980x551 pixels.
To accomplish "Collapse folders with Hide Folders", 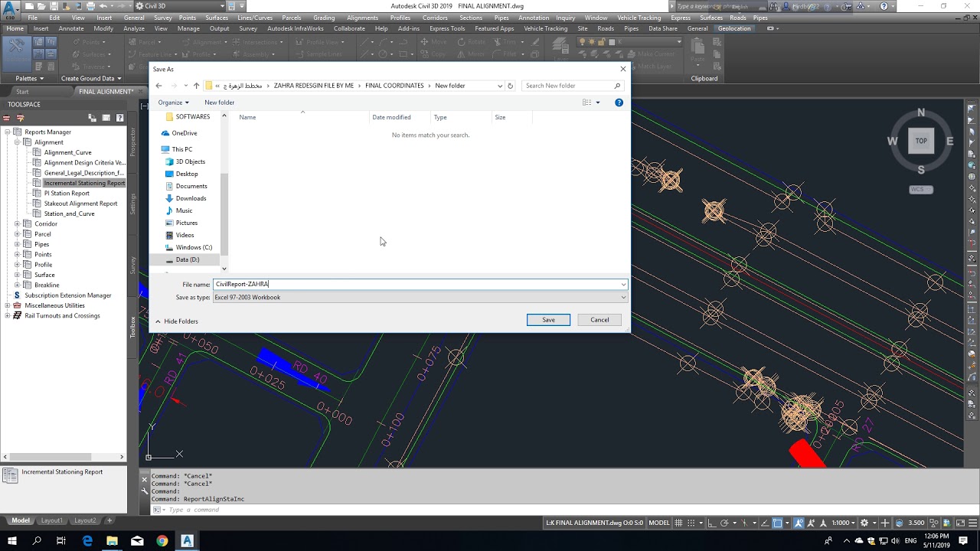I will point(177,321).
